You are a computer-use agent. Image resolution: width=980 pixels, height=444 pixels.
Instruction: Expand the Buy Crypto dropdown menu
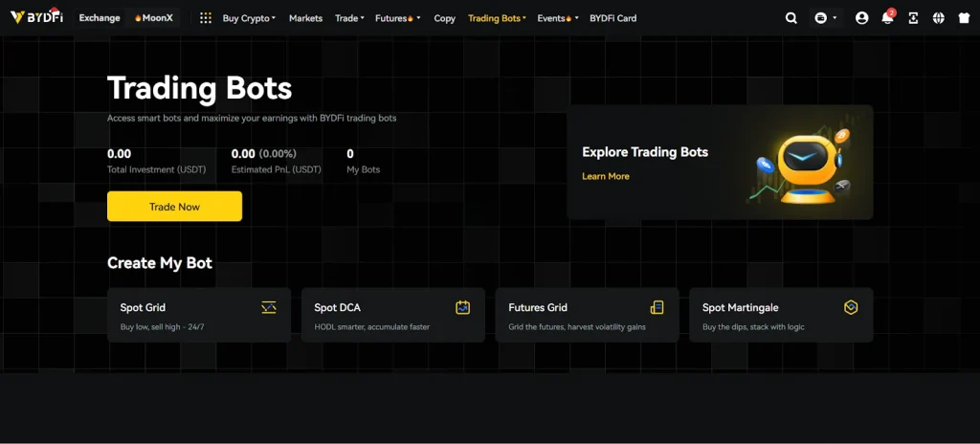point(248,18)
